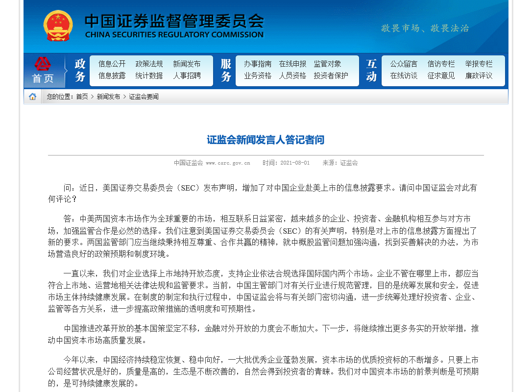
Task: Select 政策法规 menu item
Action: coord(149,64)
